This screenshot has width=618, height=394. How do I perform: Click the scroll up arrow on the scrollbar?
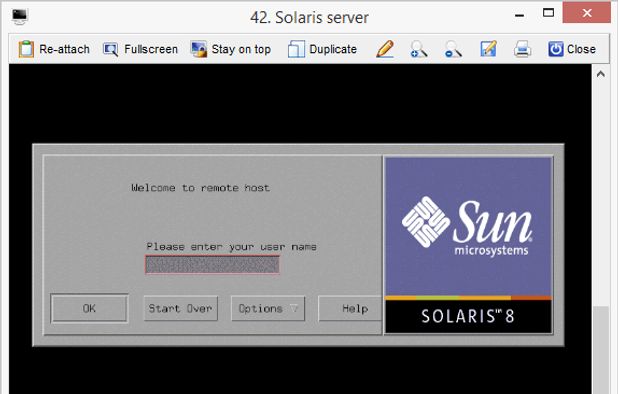click(600, 74)
